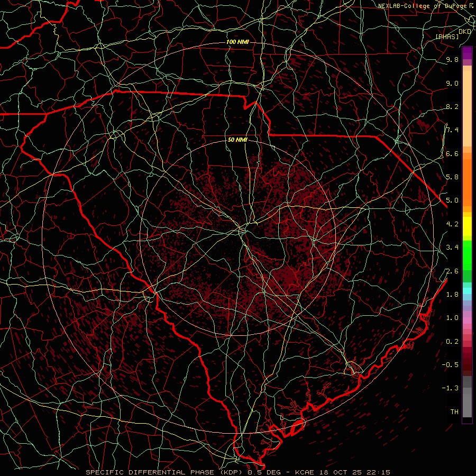Screen dimensions: 476x476
Task: Click the DKD product label
Action: [465, 32]
